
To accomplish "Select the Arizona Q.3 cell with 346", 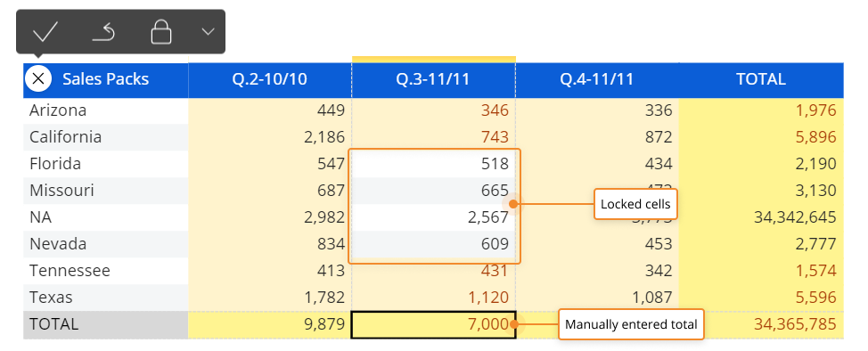I will (433, 110).
